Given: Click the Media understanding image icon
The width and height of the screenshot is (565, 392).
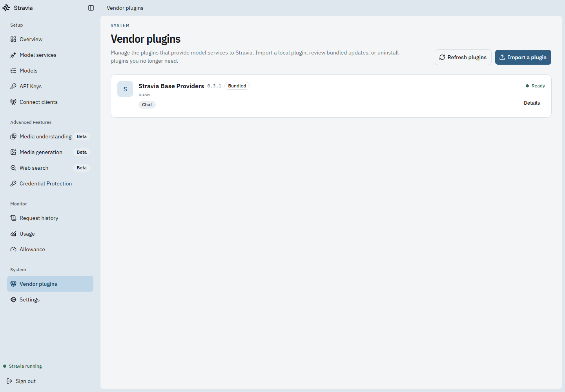Looking at the screenshot, I should [x=13, y=136].
